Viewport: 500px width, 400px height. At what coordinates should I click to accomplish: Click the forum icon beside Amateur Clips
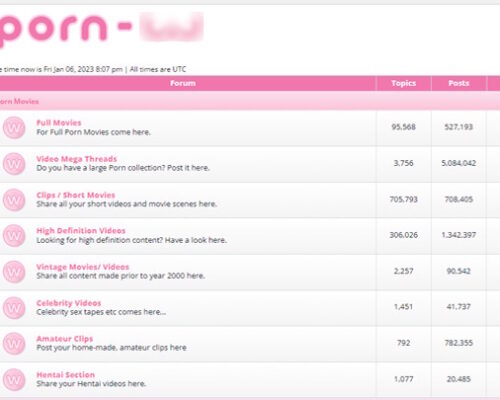(14, 344)
